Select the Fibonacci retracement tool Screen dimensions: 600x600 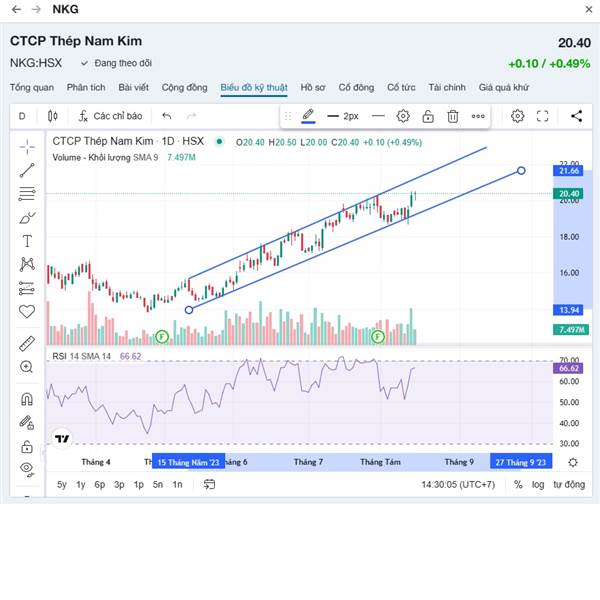pos(27,194)
